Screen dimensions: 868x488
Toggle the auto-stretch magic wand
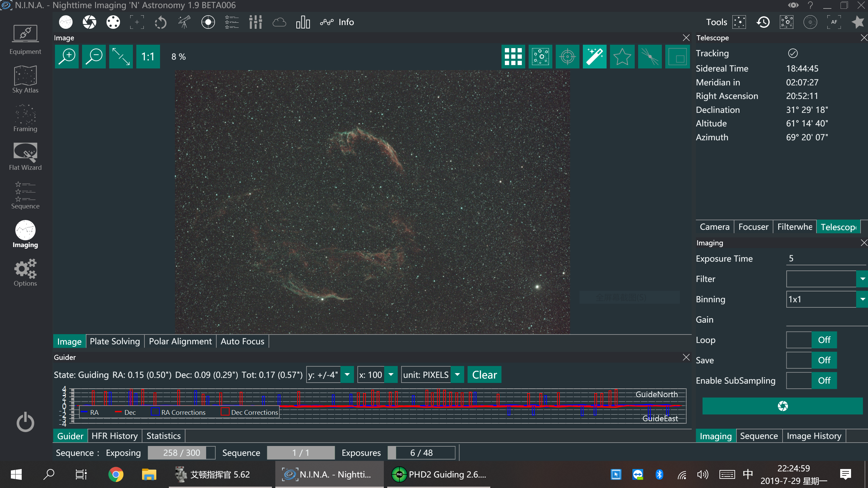tap(595, 57)
